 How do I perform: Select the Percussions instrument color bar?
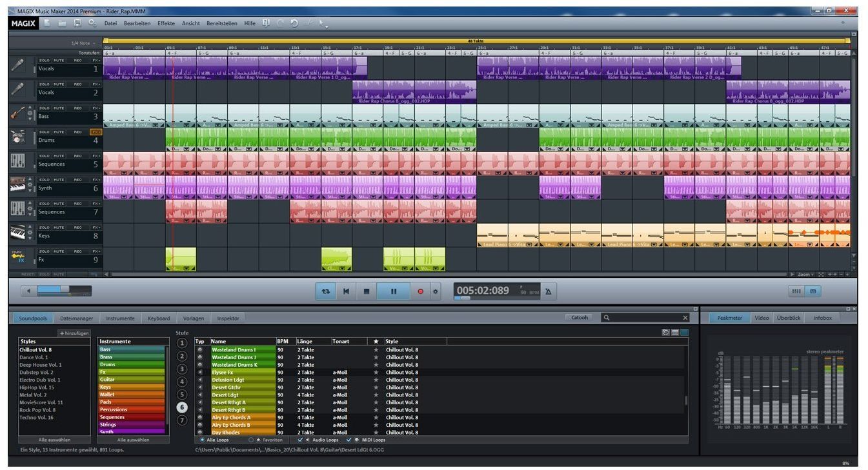click(132, 409)
